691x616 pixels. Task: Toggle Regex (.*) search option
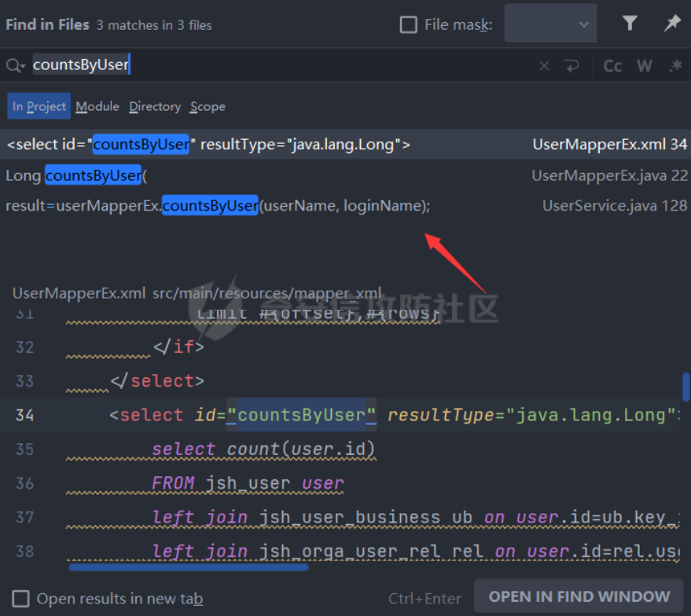tap(675, 66)
